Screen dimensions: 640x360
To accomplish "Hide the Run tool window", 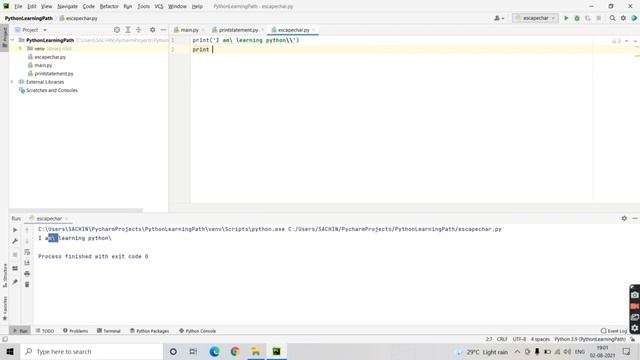I will click(x=635, y=218).
